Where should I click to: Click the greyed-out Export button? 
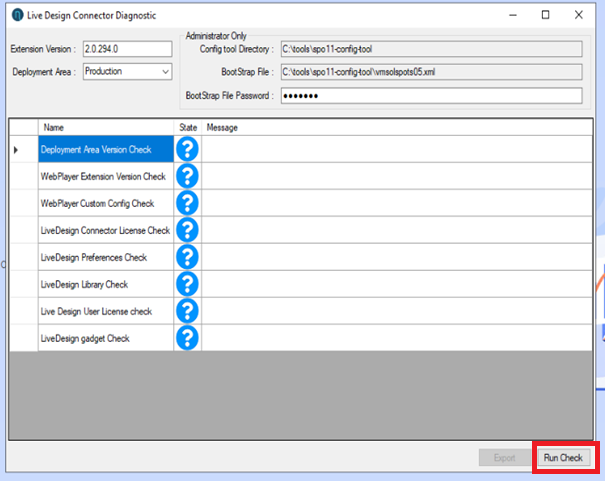click(505, 457)
